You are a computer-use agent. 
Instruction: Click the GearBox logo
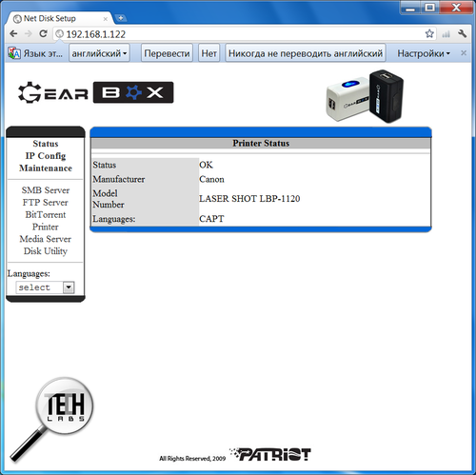95,92
